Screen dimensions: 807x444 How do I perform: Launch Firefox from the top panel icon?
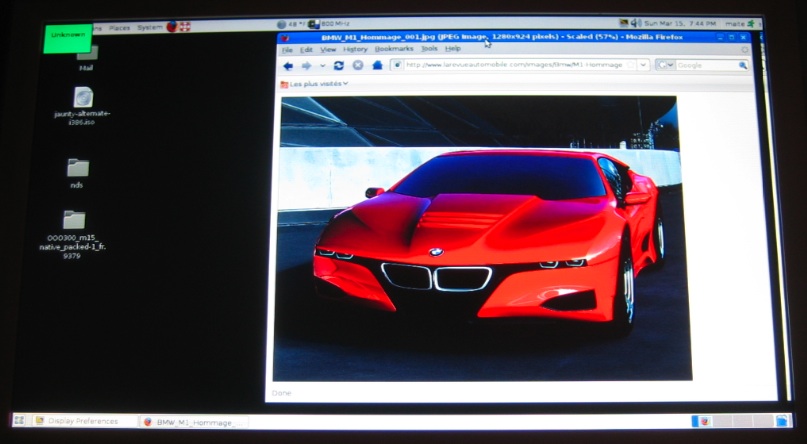[x=172, y=26]
